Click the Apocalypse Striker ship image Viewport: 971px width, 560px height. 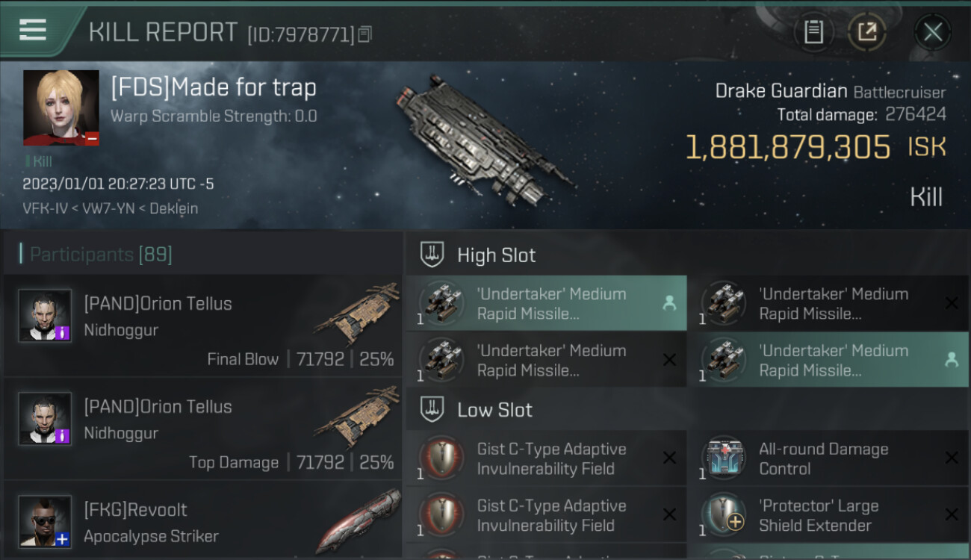[357, 521]
